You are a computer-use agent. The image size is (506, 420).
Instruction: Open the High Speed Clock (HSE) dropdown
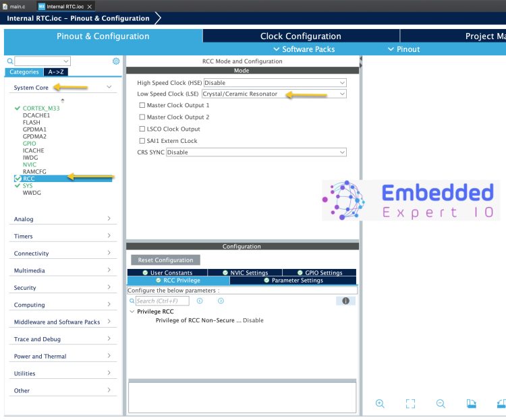(x=270, y=82)
